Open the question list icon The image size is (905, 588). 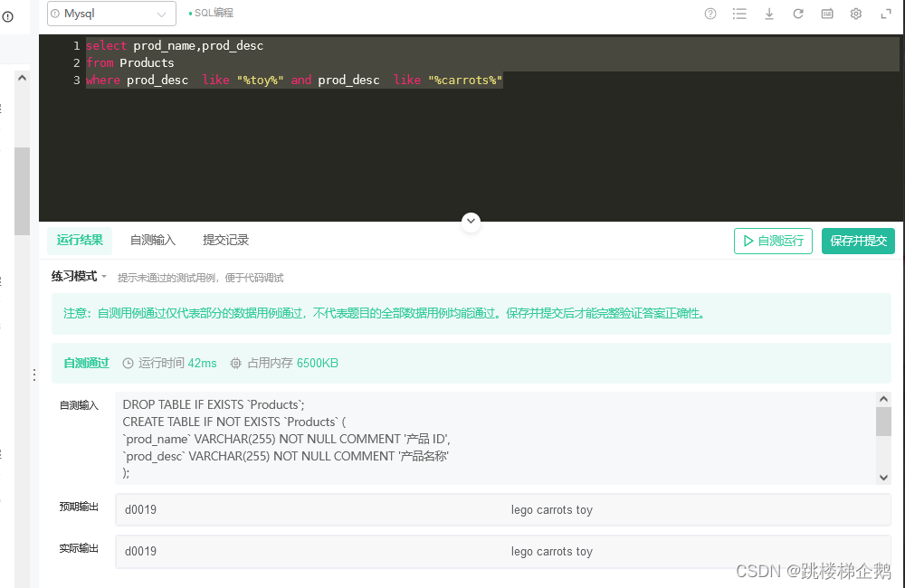(x=739, y=14)
